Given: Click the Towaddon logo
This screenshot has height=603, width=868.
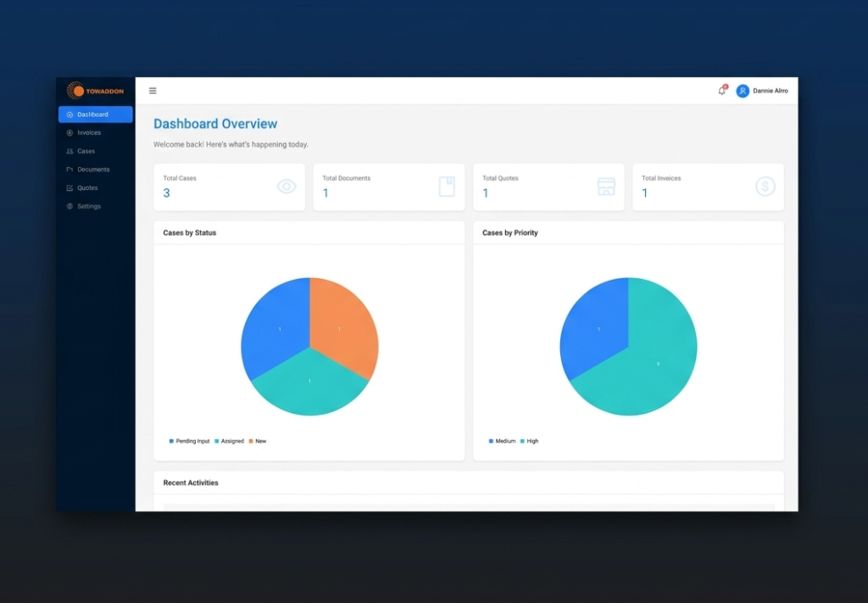Looking at the screenshot, I should 95,91.
